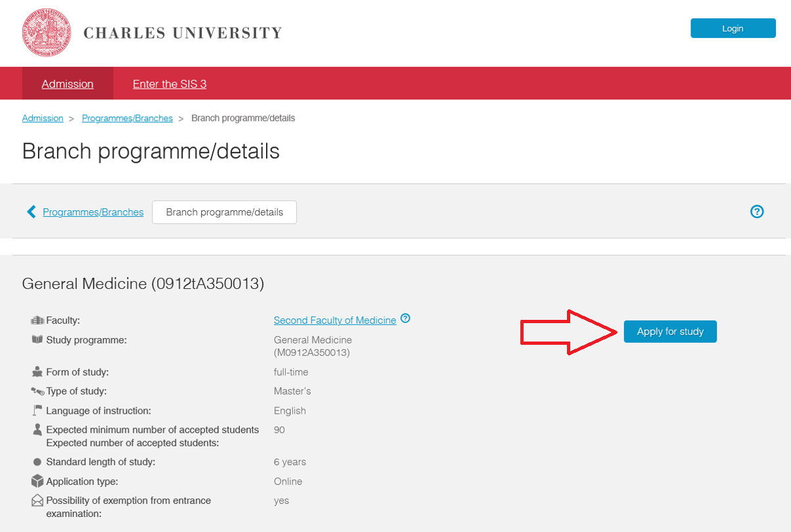This screenshot has height=532, width=791.
Task: Click the Type of study diploma icon
Action: pos(37,391)
